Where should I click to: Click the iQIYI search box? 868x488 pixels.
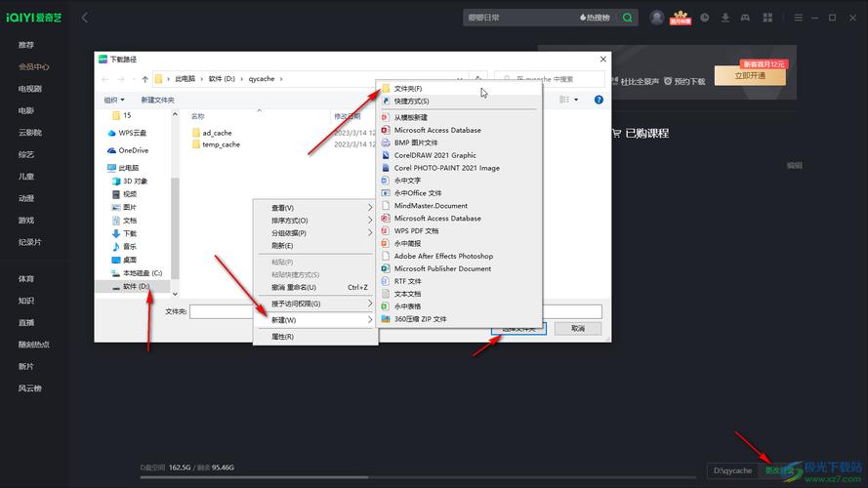point(520,18)
